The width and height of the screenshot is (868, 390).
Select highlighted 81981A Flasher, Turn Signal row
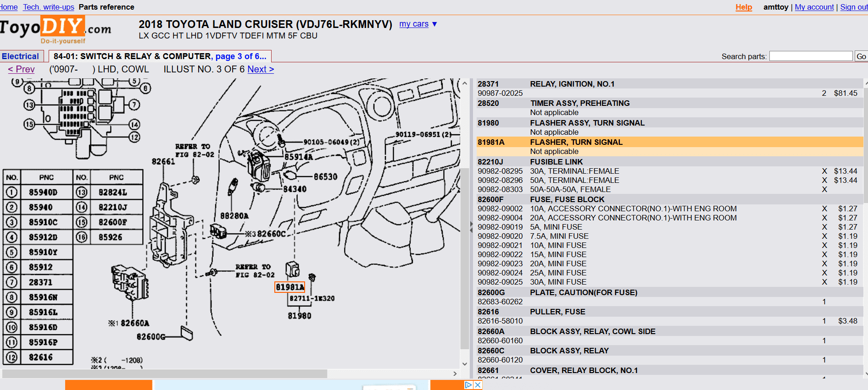[670, 142]
